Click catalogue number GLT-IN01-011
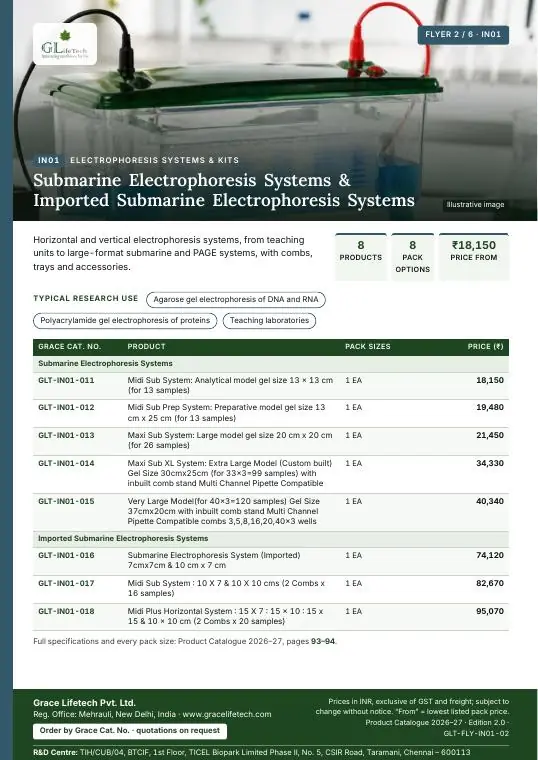Image resolution: width=538 pixels, height=760 pixels. (66, 380)
